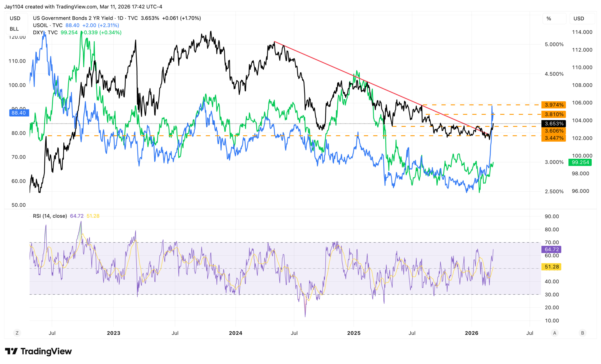601x364 pixels.
Task: Click the green 99.254 DXY price label
Action: tap(580, 162)
